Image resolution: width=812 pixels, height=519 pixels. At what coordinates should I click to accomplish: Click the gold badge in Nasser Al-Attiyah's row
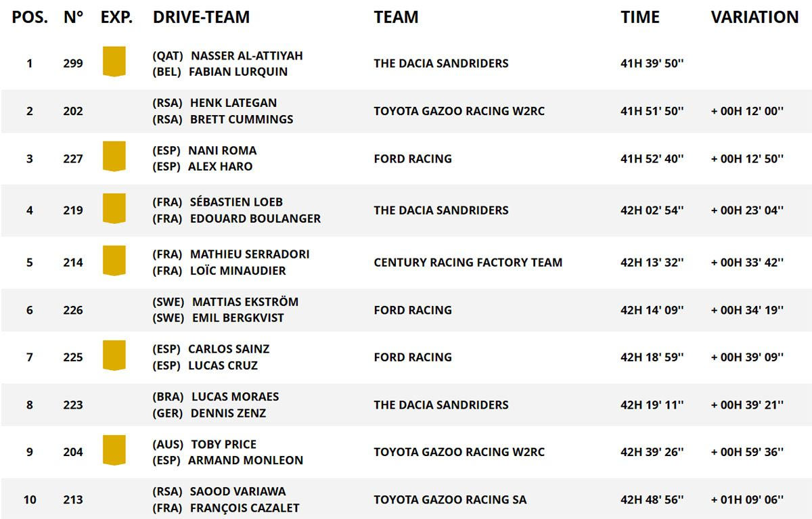(x=114, y=61)
